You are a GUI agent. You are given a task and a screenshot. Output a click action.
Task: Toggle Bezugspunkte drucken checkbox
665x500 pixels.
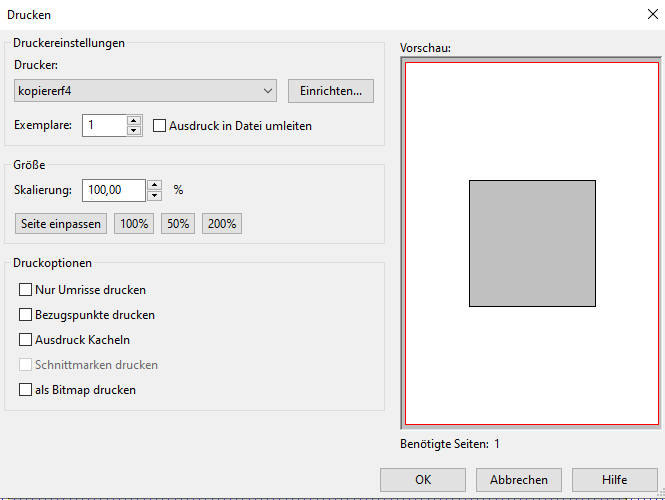coord(26,315)
